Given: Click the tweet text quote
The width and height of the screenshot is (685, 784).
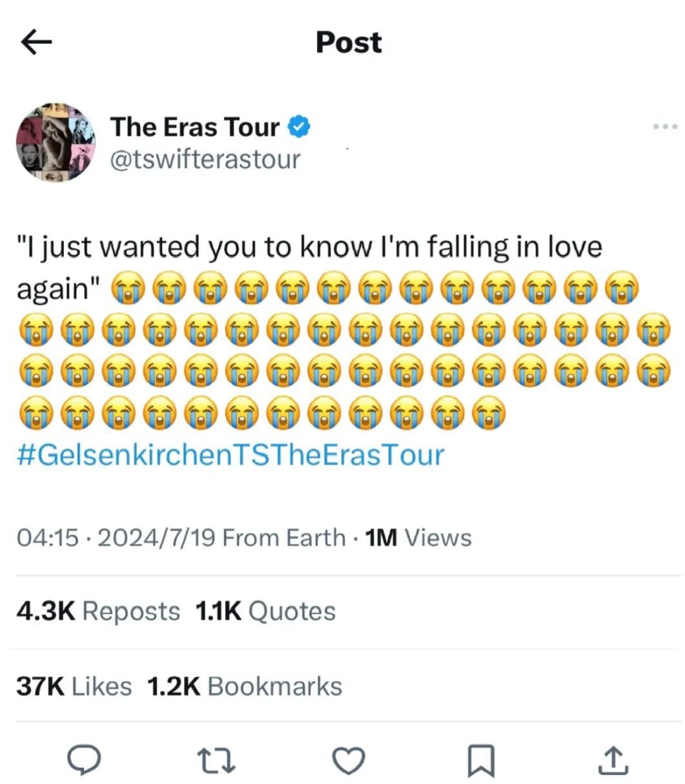Looking at the screenshot, I should (x=309, y=247).
